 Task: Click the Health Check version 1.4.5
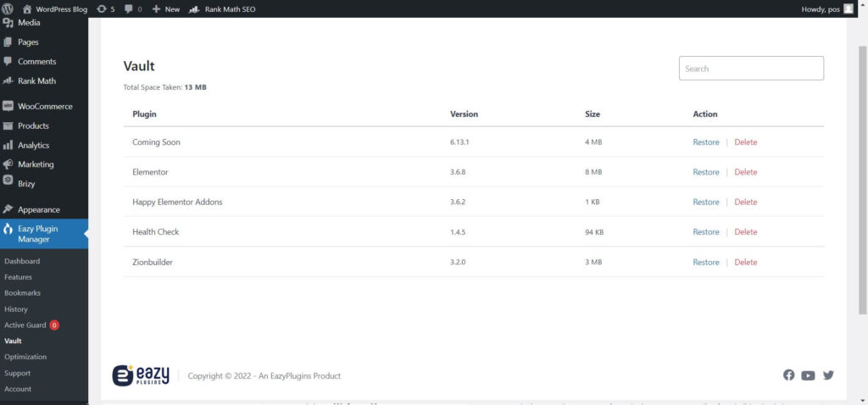coord(458,232)
